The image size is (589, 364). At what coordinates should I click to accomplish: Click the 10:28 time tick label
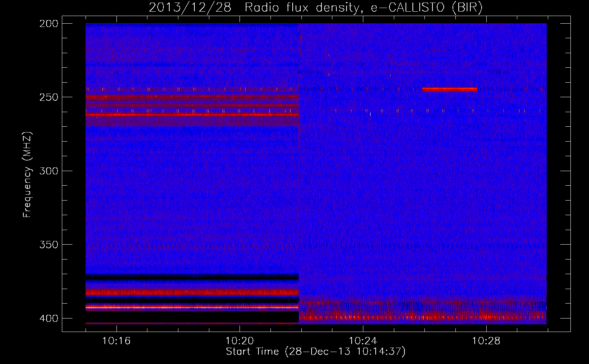click(x=486, y=341)
